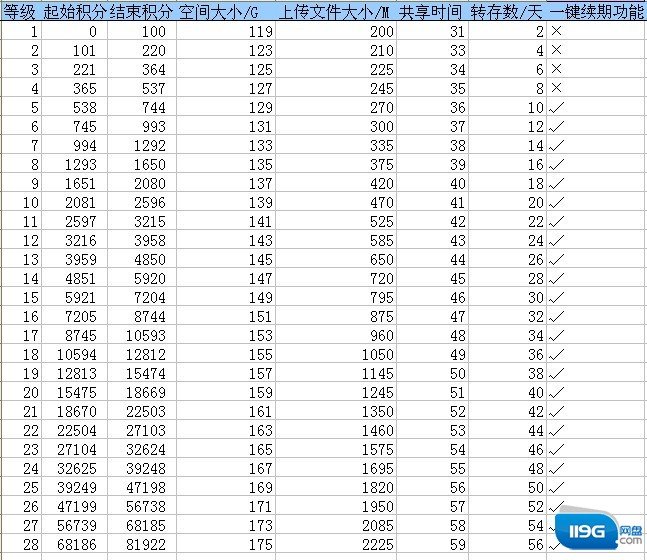
Task: Click the 上传文件大小/M column header
Action: (334, 12)
